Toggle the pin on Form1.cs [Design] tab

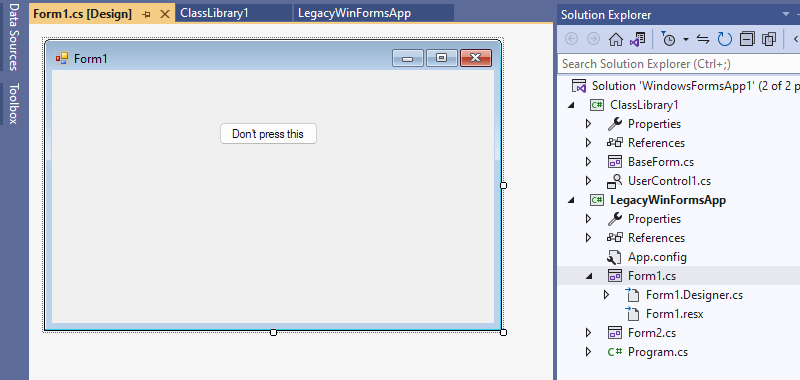[146, 14]
